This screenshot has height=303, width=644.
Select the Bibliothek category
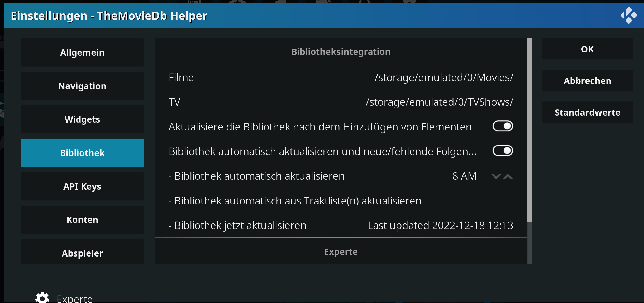(x=82, y=153)
